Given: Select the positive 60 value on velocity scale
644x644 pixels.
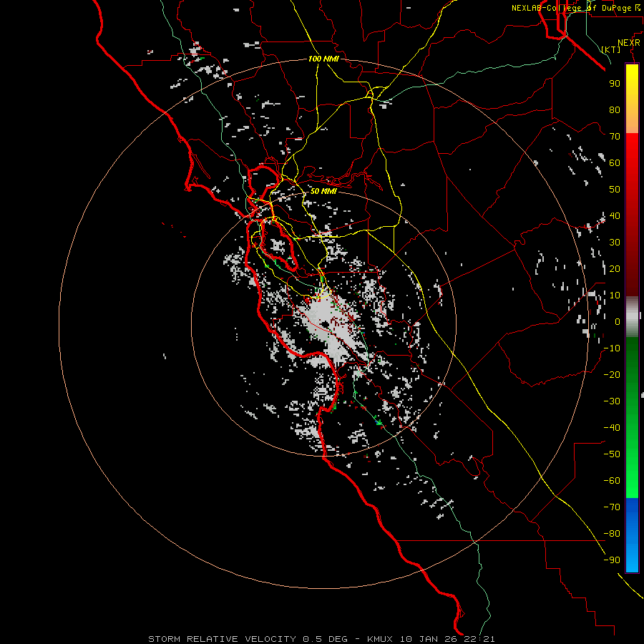Looking at the screenshot, I should 615,163.
